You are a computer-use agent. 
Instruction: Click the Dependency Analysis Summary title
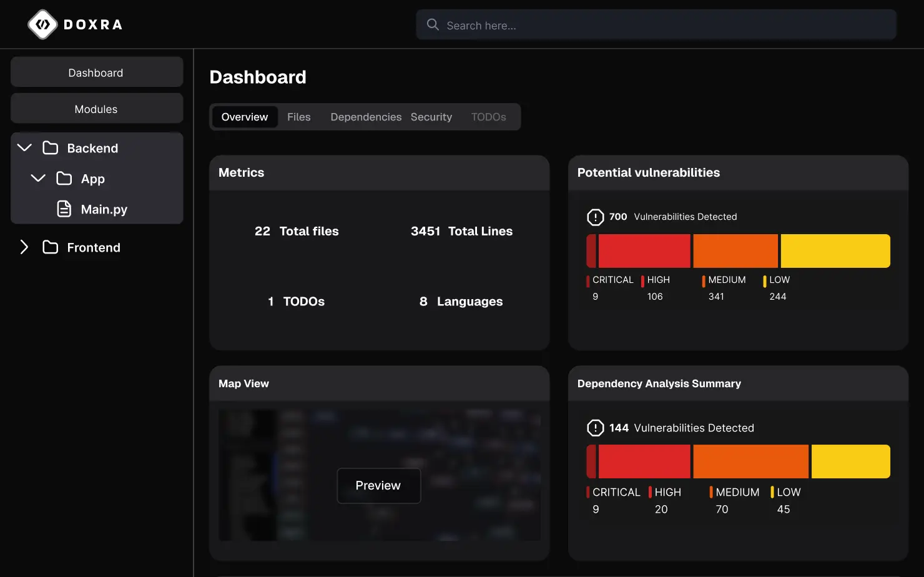click(659, 383)
